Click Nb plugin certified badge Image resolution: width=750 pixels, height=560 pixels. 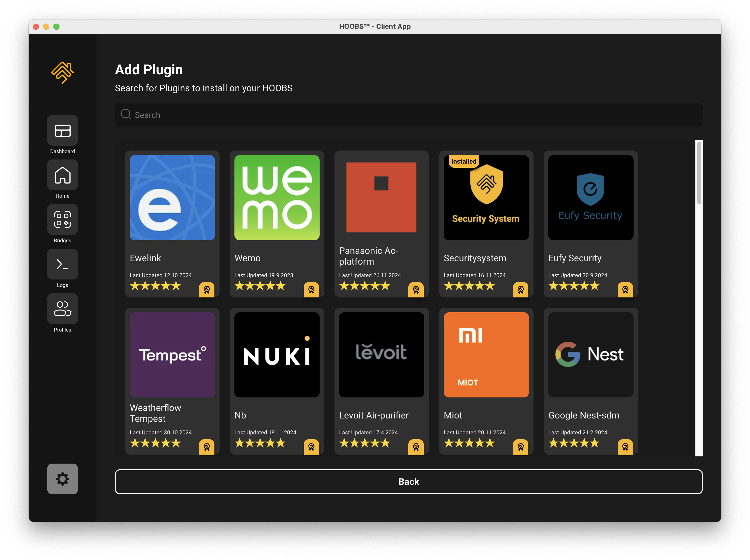pyautogui.click(x=311, y=447)
